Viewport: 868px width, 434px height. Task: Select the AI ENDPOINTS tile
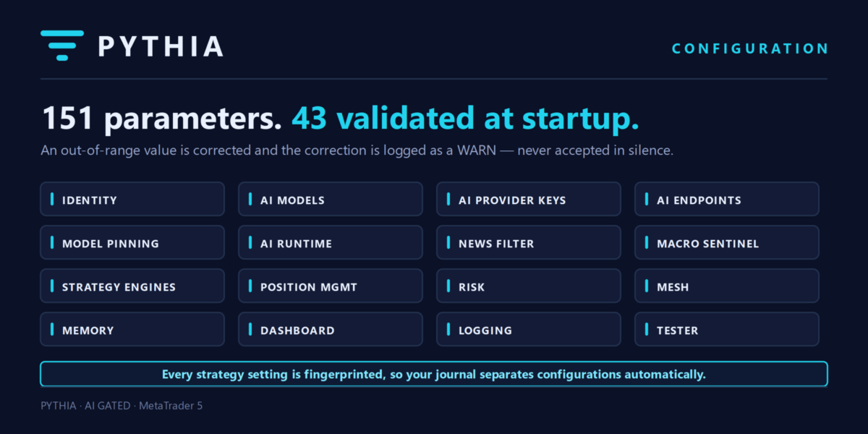tap(727, 199)
